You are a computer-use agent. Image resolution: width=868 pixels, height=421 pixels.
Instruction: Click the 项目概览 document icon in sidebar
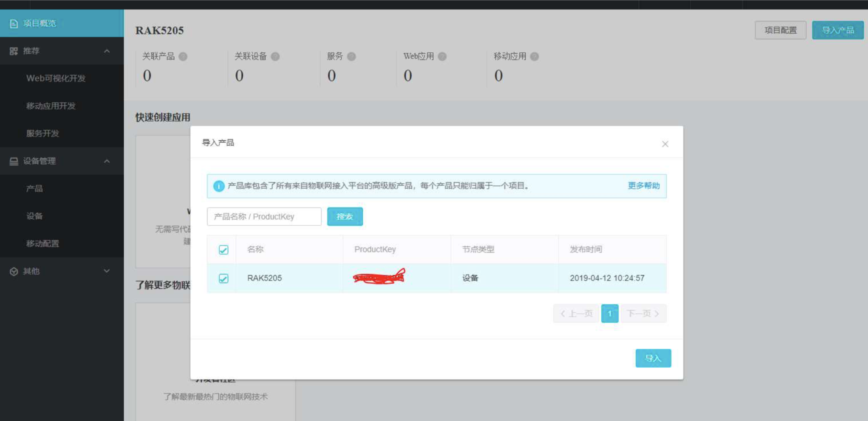coord(14,23)
